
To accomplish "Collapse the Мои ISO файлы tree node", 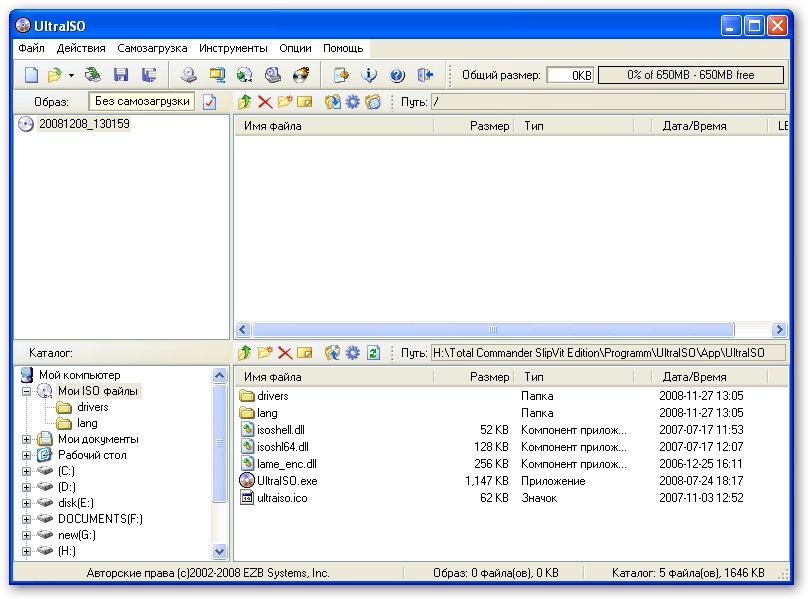I will coord(26,392).
